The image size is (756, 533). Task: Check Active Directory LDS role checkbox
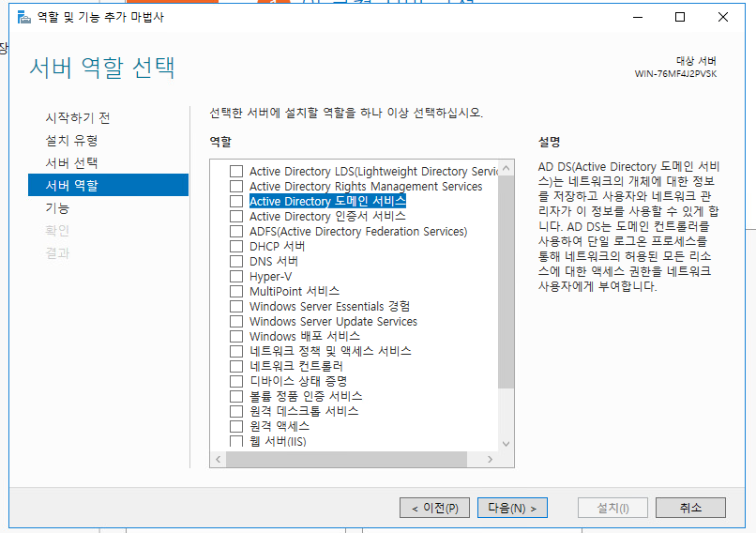coord(236,171)
